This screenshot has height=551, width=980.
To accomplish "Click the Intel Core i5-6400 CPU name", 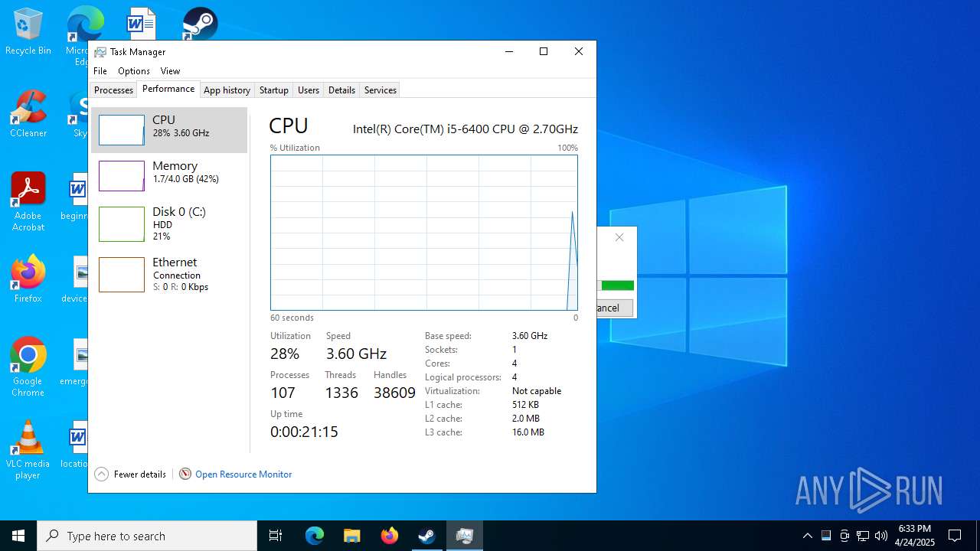I will coord(465,129).
